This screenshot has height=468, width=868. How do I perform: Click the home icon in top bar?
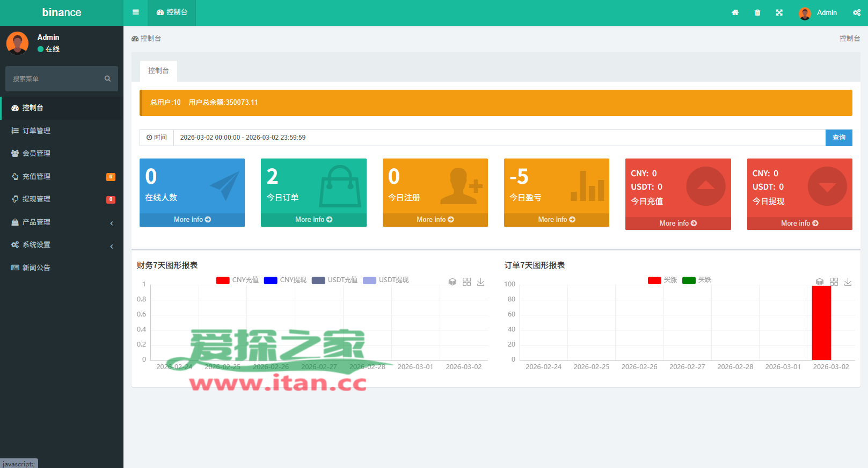[735, 13]
